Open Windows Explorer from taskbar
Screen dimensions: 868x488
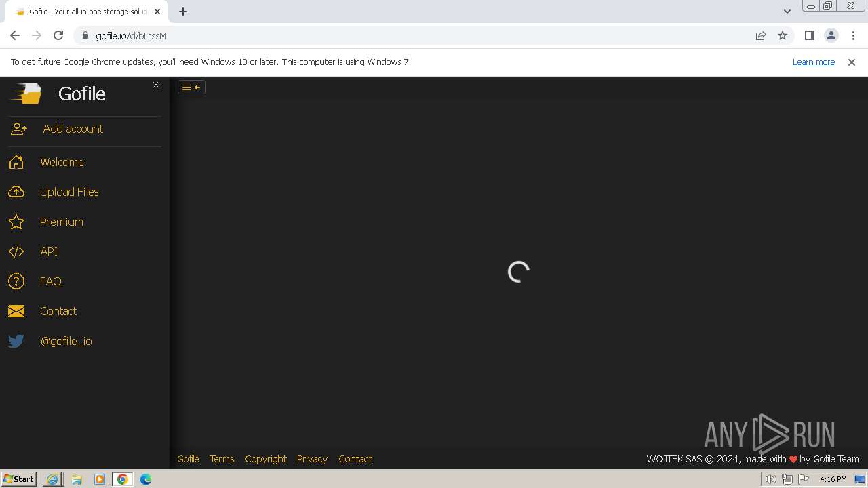[x=77, y=479]
